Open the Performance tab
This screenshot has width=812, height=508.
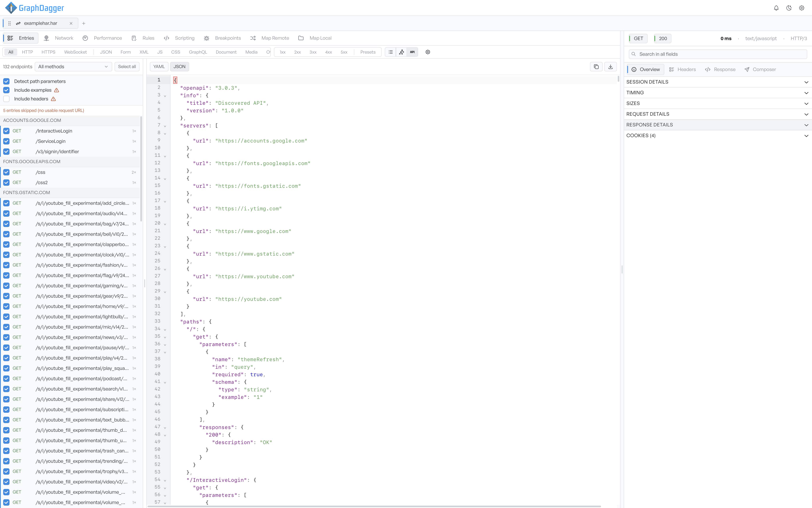pyautogui.click(x=102, y=38)
